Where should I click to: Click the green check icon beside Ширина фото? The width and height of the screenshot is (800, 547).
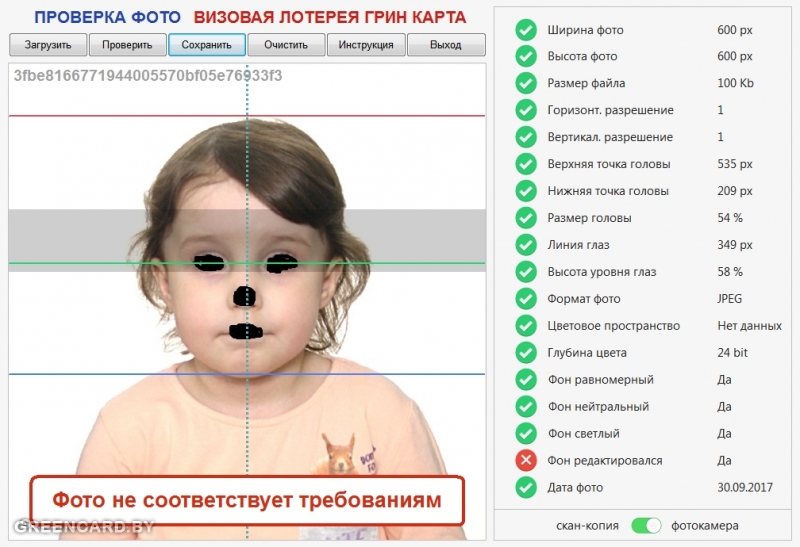pos(526,30)
